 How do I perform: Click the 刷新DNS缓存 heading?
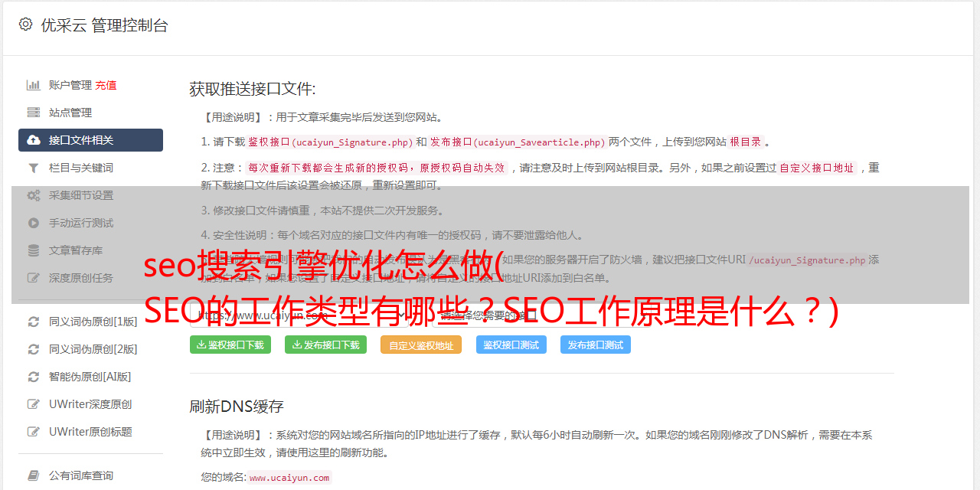pos(237,406)
